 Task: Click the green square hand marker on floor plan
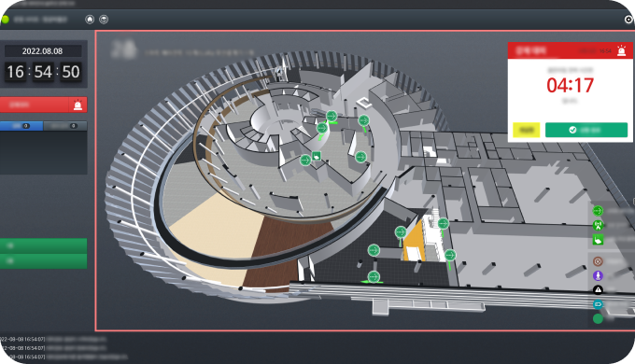click(317, 156)
